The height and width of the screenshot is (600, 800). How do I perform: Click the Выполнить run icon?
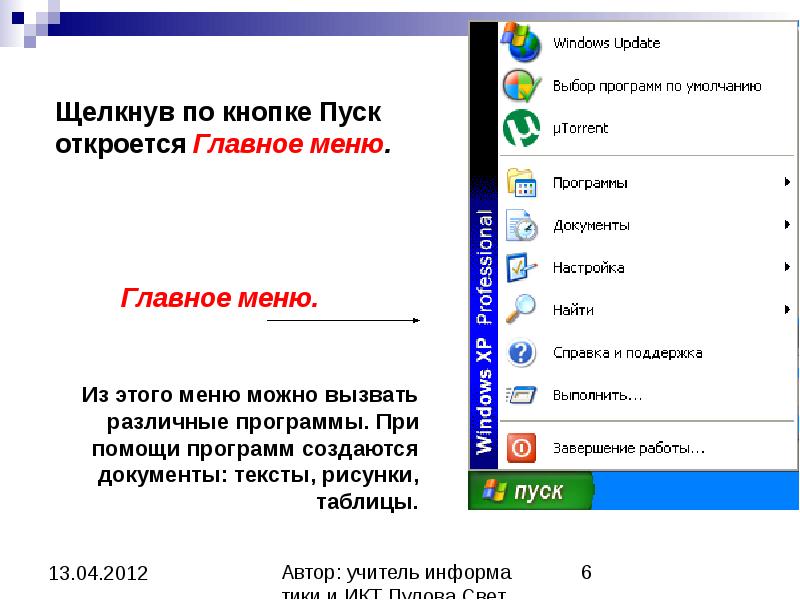coord(521,394)
